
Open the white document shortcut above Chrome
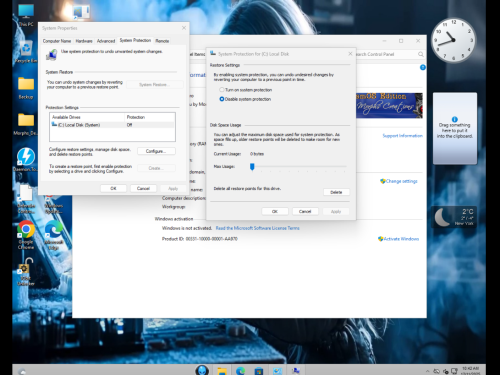pyautogui.click(x=26, y=198)
